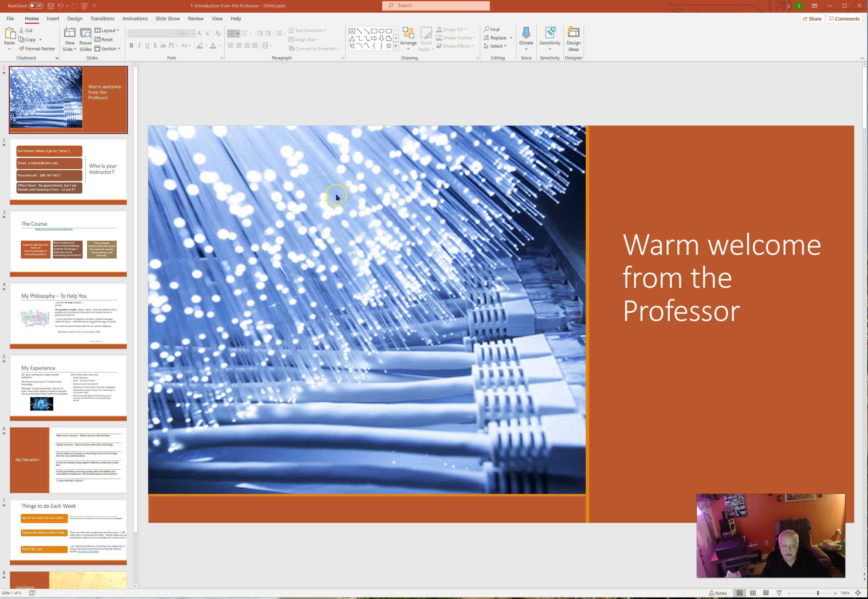Select the 'My Education' slide thumbnail

pyautogui.click(x=68, y=460)
